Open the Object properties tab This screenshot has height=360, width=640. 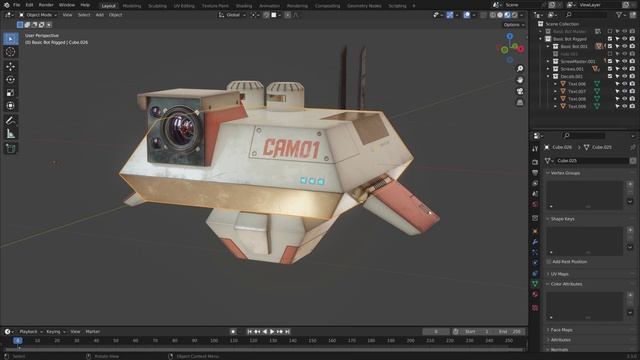point(535,231)
